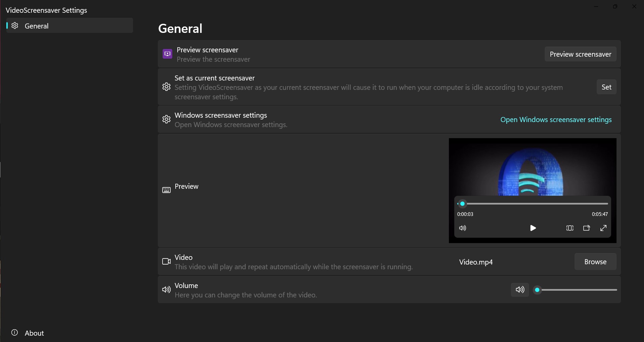The image size is (644, 342).
Task: Play the preview video
Action: pos(533,228)
